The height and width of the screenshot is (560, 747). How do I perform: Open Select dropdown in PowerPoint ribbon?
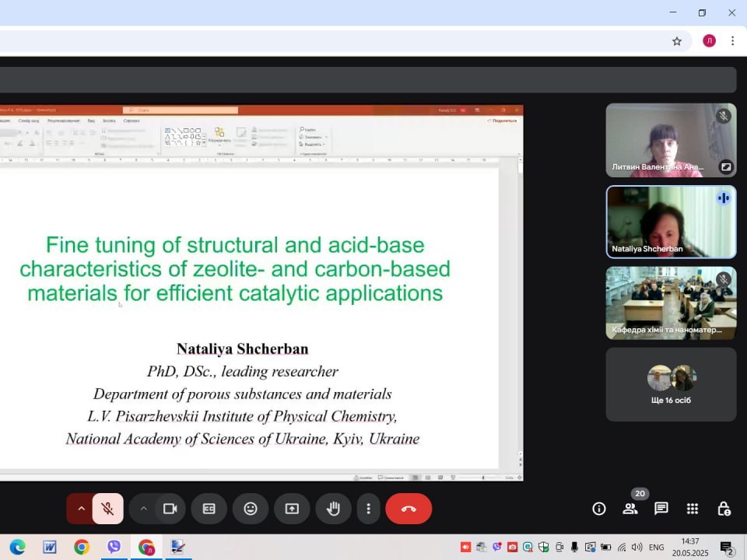(312, 145)
